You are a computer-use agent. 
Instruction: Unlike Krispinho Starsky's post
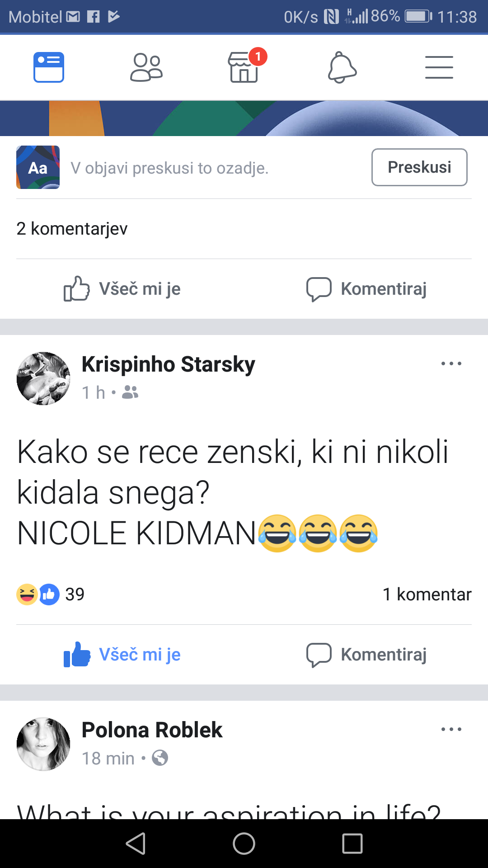tap(122, 655)
